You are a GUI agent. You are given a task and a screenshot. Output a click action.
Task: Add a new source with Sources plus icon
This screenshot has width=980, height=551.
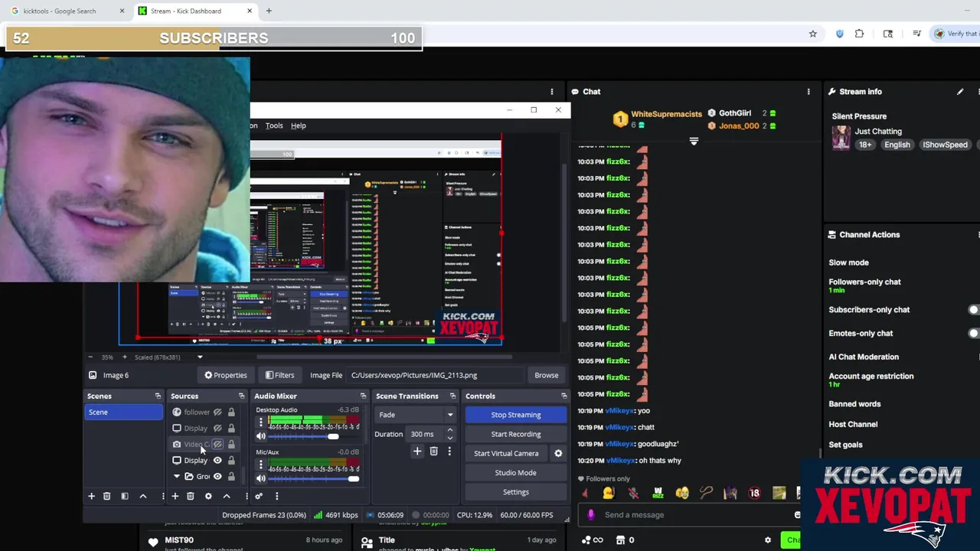click(x=175, y=496)
